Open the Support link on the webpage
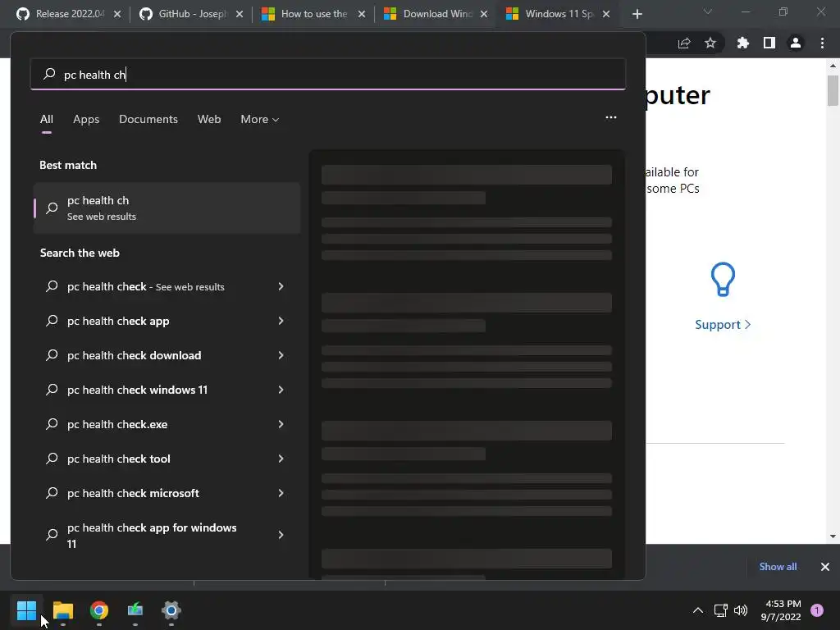 click(723, 325)
